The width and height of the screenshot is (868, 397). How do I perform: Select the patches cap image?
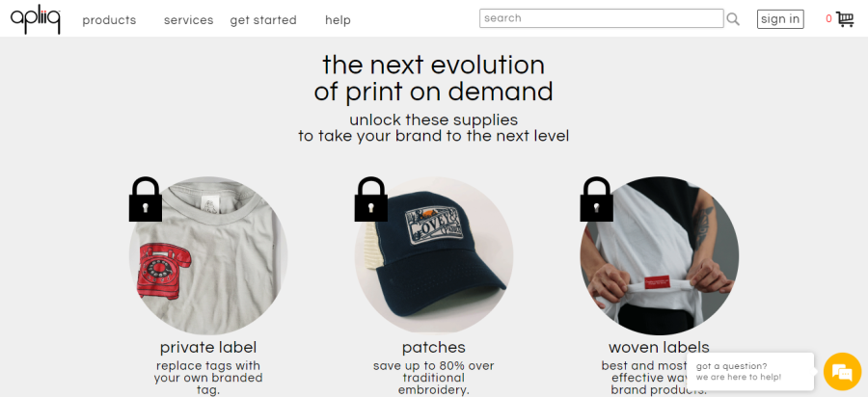[x=434, y=256]
